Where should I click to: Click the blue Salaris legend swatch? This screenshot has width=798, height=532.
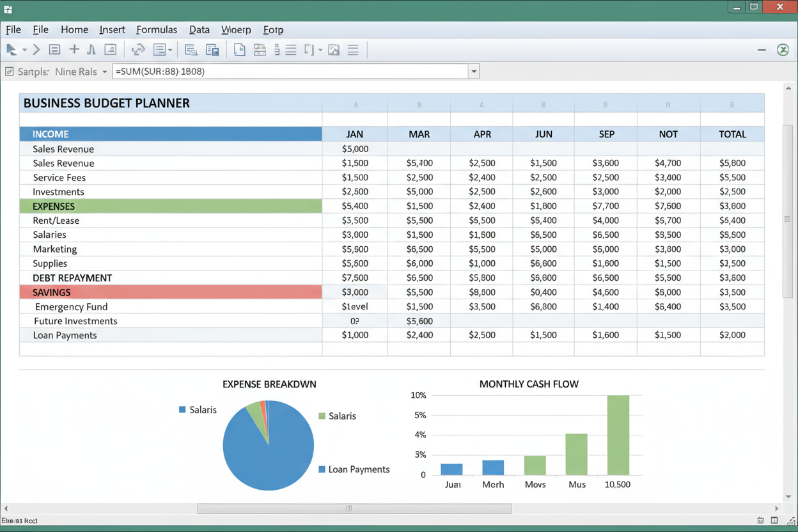coord(182,410)
